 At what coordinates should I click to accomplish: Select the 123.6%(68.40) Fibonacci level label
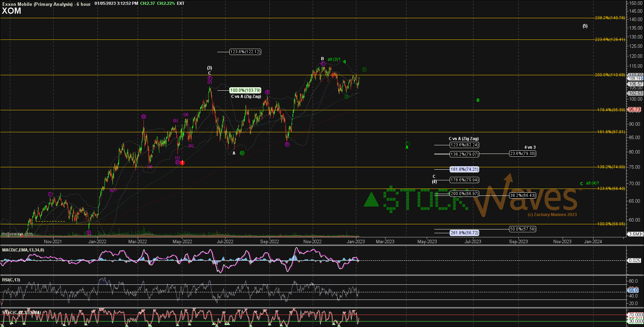click(x=610, y=189)
